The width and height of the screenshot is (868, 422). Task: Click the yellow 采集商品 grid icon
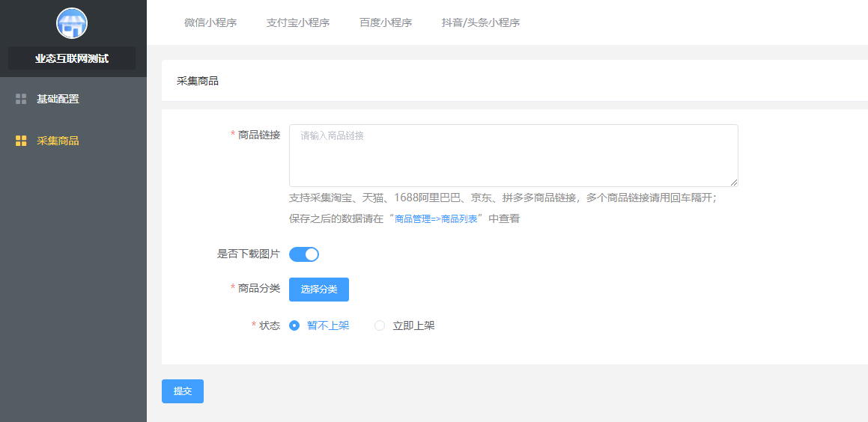click(21, 141)
